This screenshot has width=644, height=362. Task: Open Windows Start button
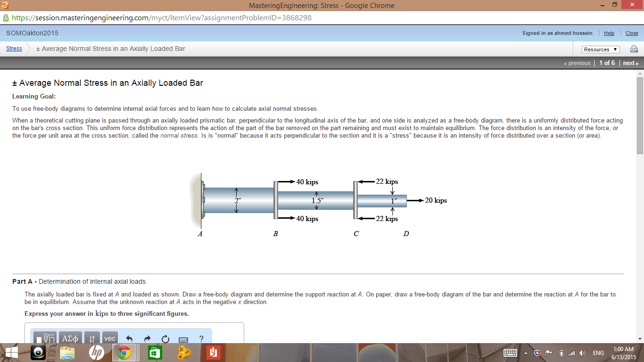[x=11, y=353]
